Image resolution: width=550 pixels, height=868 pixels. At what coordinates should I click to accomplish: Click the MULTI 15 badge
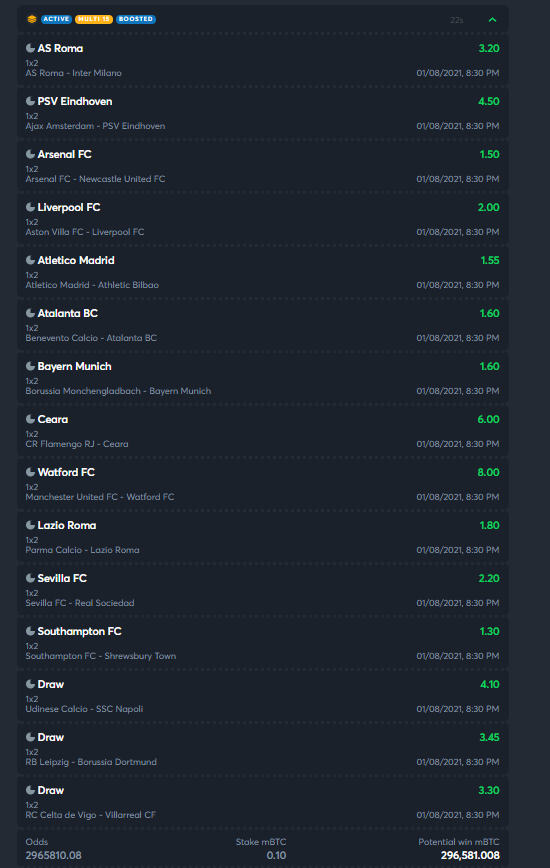click(x=94, y=19)
